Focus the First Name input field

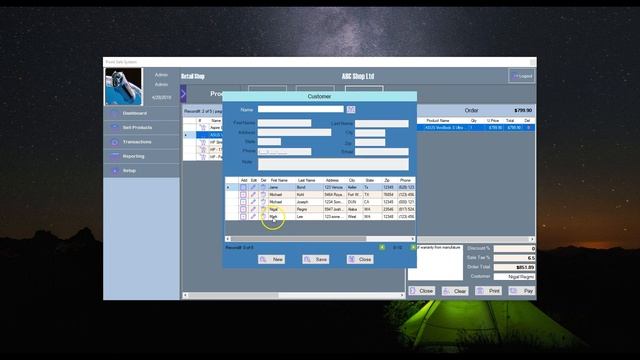coord(284,123)
